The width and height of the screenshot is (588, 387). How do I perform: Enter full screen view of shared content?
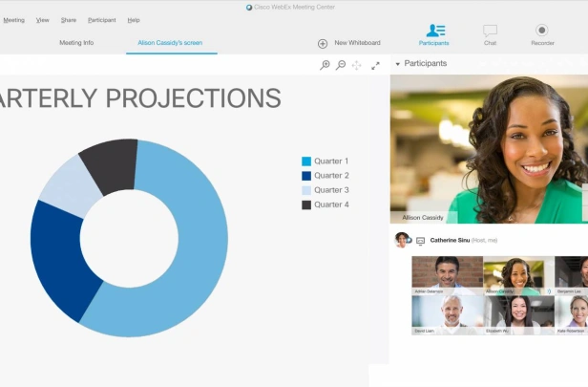375,66
